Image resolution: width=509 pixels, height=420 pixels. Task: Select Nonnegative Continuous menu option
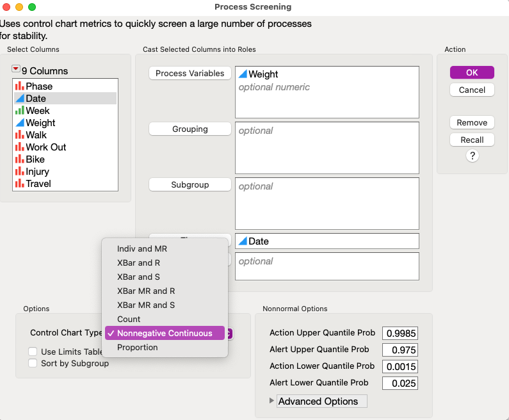165,333
